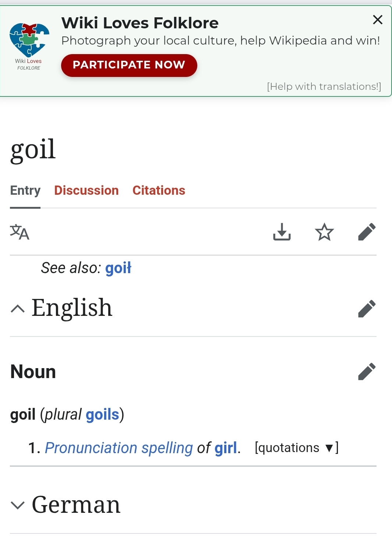Image resolution: width=392 pixels, height=543 pixels.
Task: Click the Pronunciation spelling link
Action: [119, 448]
